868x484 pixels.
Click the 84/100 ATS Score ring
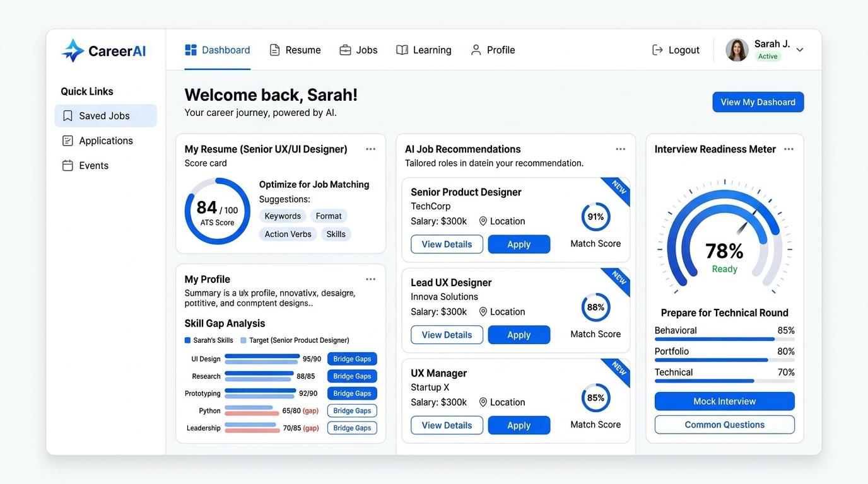pos(217,211)
